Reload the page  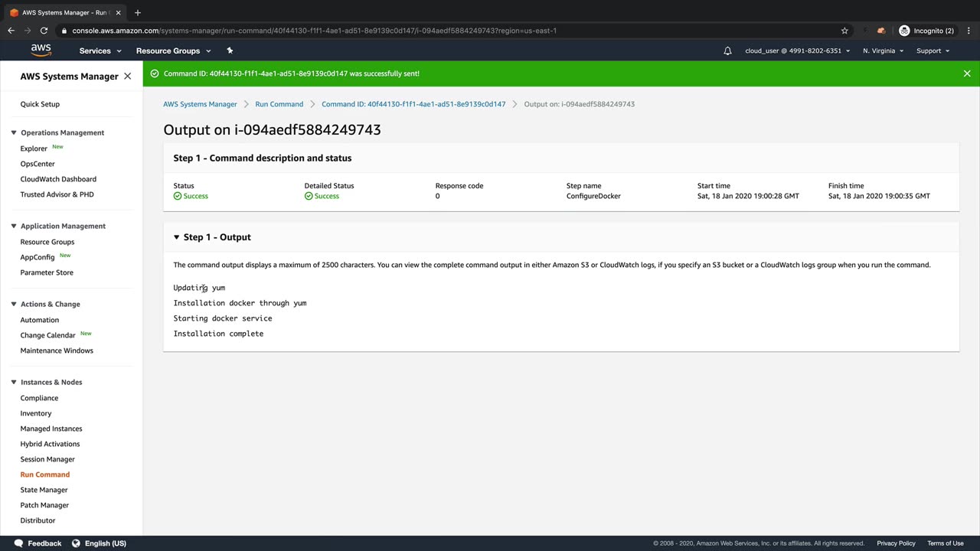[44, 31]
